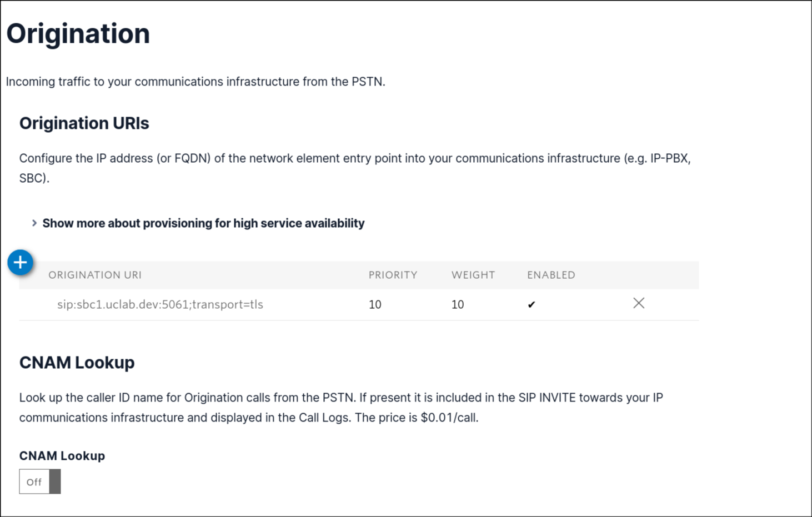Screen dimensions: 812x517
Task: Click the gray side of the CNAM switch
Action: (x=54, y=481)
